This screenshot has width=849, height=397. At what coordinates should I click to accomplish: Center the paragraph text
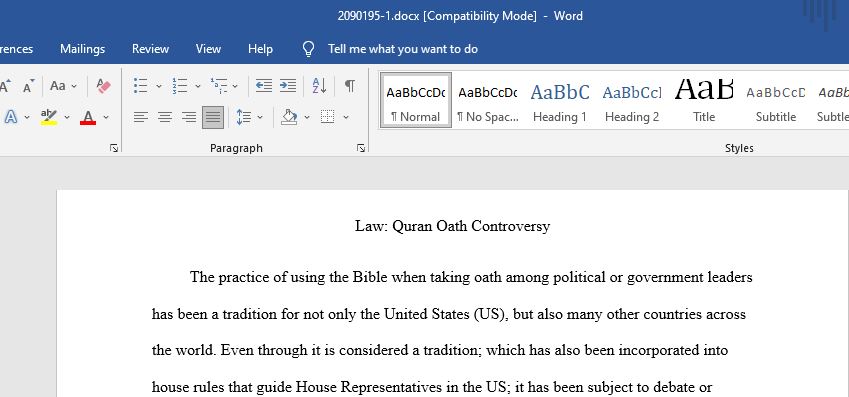[165, 117]
